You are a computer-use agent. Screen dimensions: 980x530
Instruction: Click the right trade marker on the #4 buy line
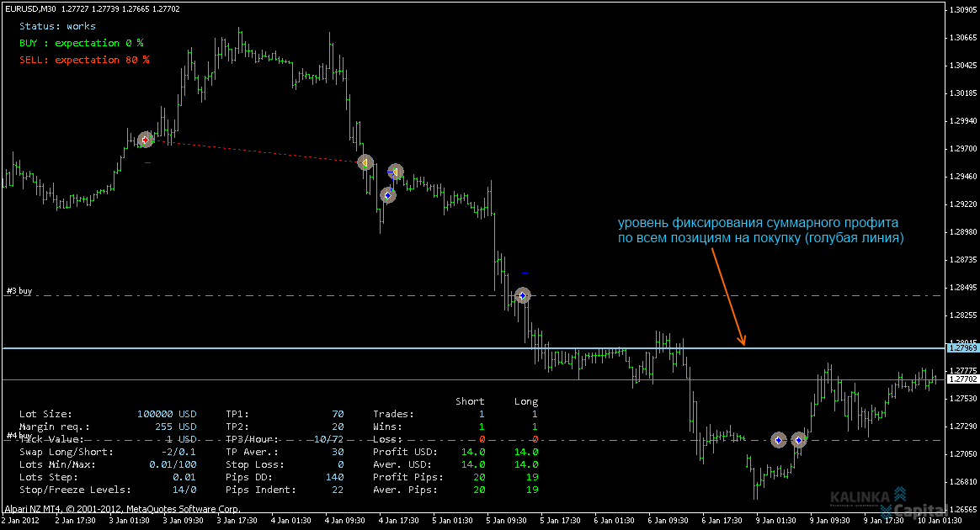tap(799, 440)
